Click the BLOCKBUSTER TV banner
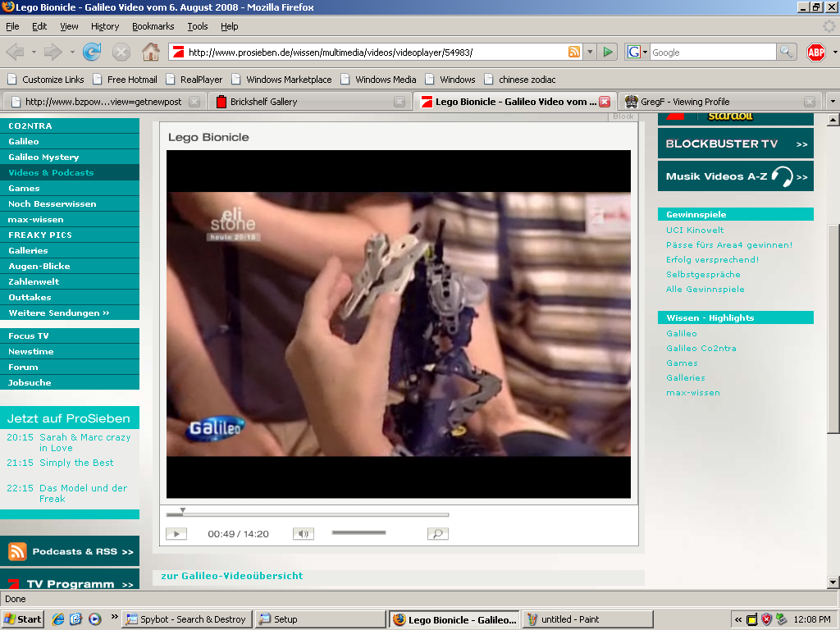840x630 pixels. pyautogui.click(x=736, y=144)
